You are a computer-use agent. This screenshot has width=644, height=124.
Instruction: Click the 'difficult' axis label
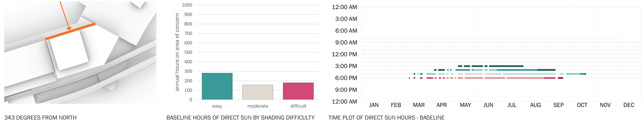(298, 106)
